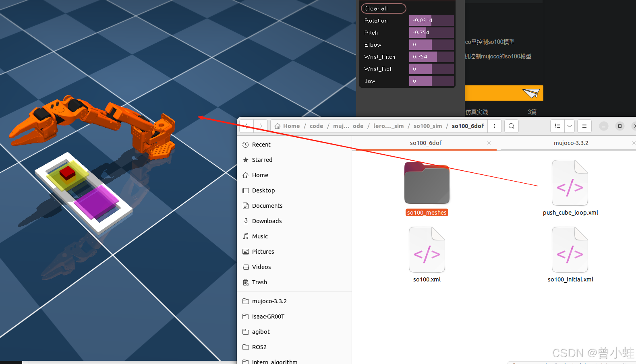
Task: Click the so100_6dof path segment
Action: pyautogui.click(x=468, y=126)
